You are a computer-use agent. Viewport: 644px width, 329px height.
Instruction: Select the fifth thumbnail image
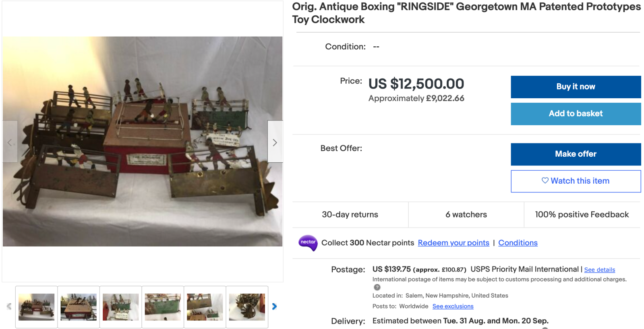pyautogui.click(x=205, y=307)
